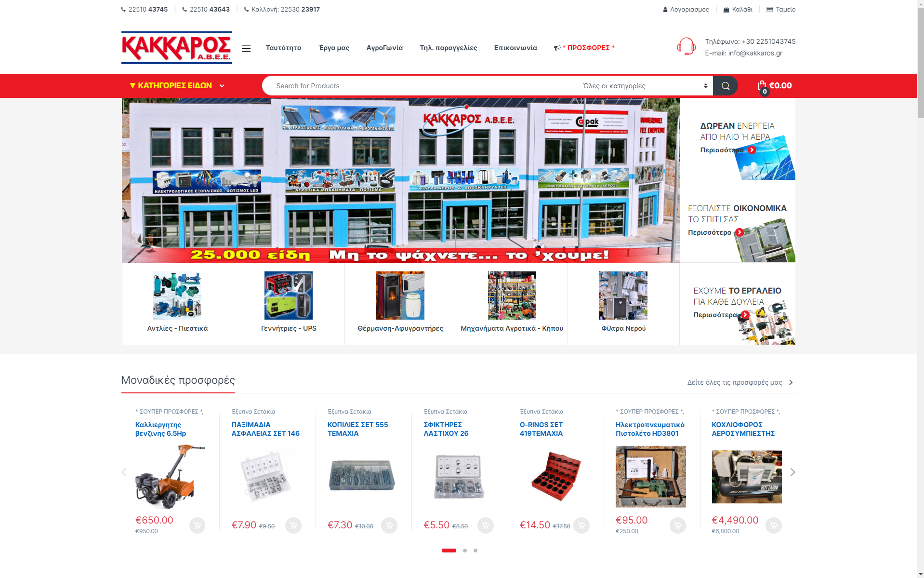Focus the Search for Products field

(419, 86)
